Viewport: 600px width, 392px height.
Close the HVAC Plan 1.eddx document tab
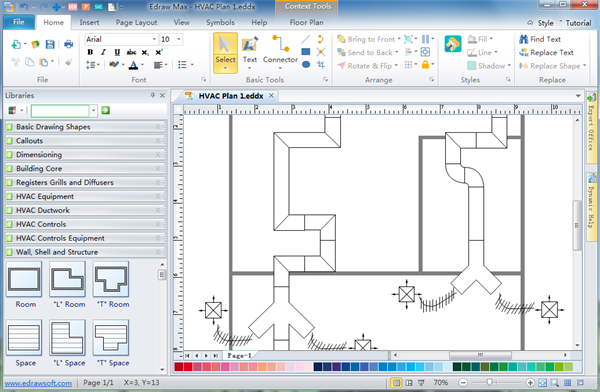tap(271, 96)
